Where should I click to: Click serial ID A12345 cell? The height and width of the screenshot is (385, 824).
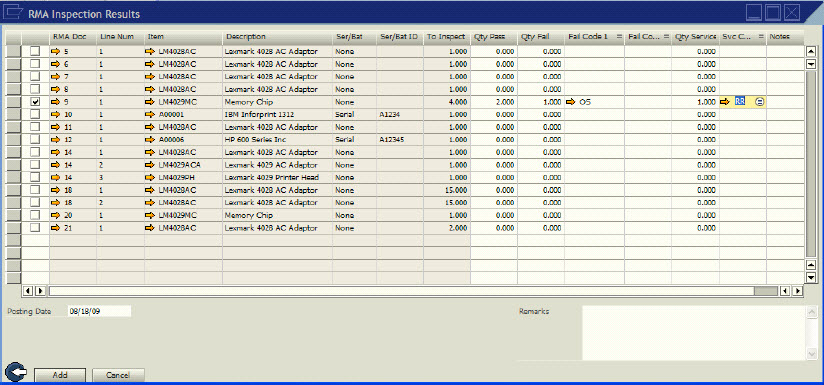point(400,140)
